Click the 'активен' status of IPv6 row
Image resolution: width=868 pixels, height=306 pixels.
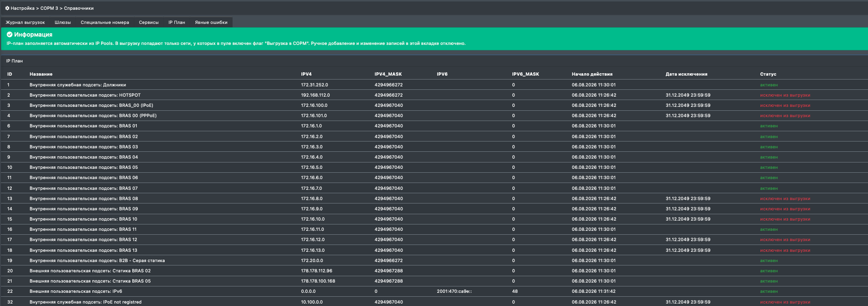pyautogui.click(x=769, y=291)
